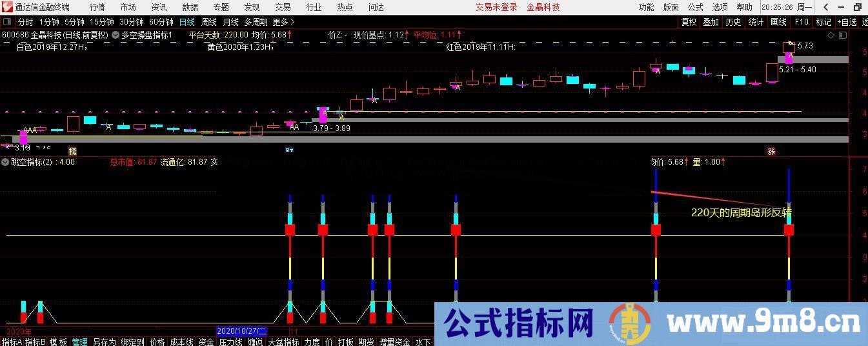868x346 pixels.
Task: Click the 标记 mark button
Action: (823, 22)
